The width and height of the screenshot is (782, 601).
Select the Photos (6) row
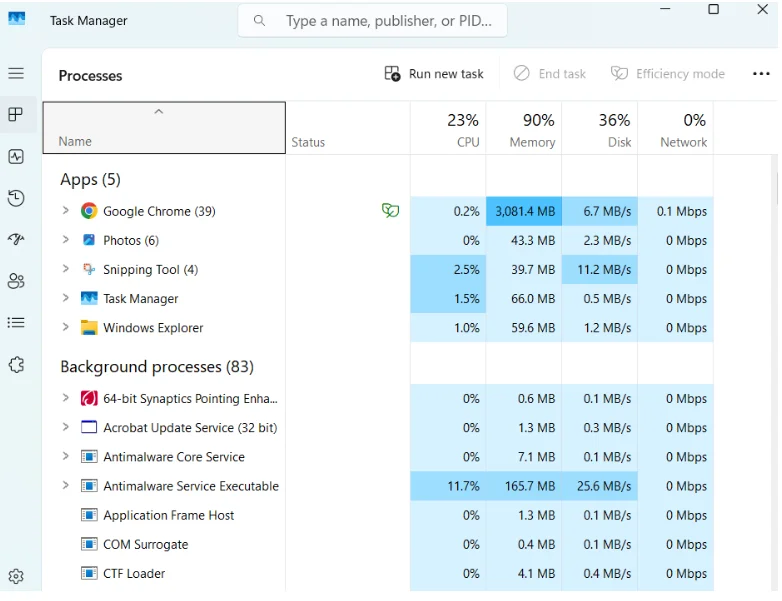point(378,240)
